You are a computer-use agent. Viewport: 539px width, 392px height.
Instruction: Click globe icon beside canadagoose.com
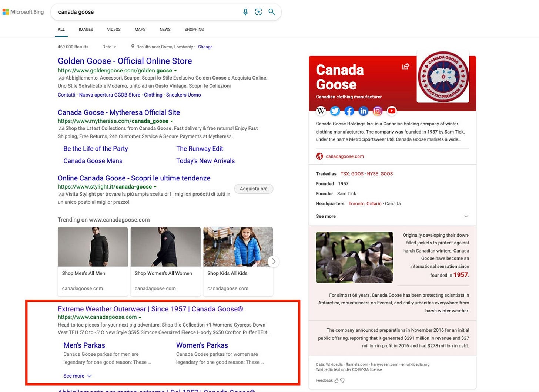pos(319,156)
